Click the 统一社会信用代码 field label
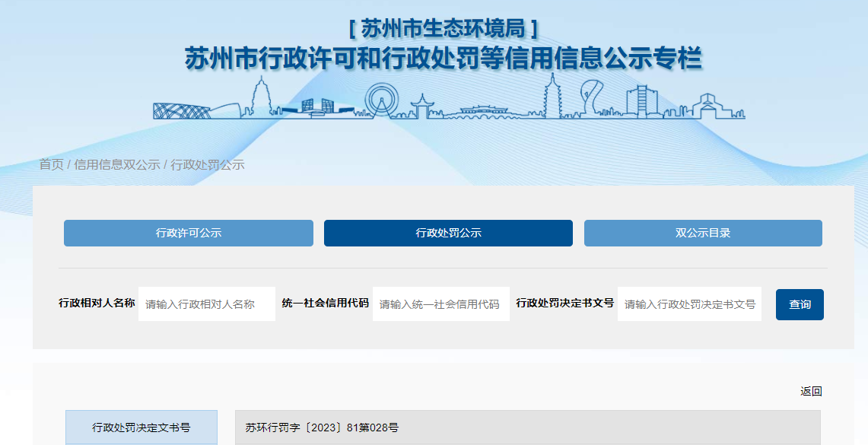The width and height of the screenshot is (868, 445). [325, 303]
